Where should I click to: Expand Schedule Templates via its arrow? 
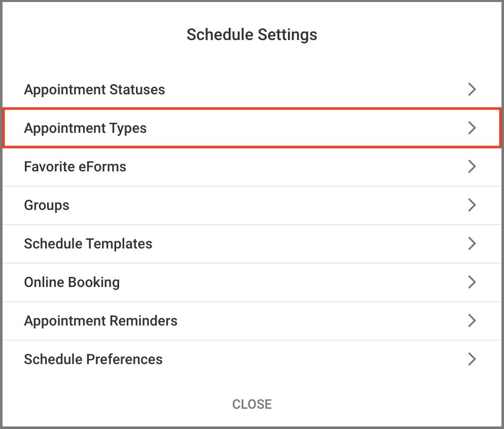click(472, 243)
